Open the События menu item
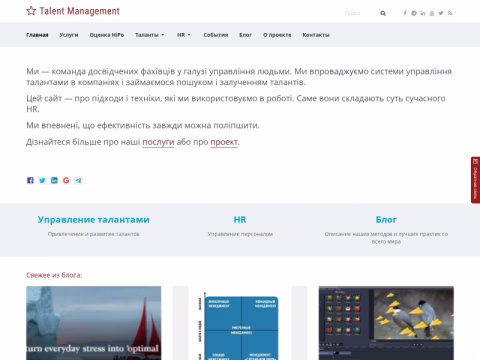 [x=216, y=35]
